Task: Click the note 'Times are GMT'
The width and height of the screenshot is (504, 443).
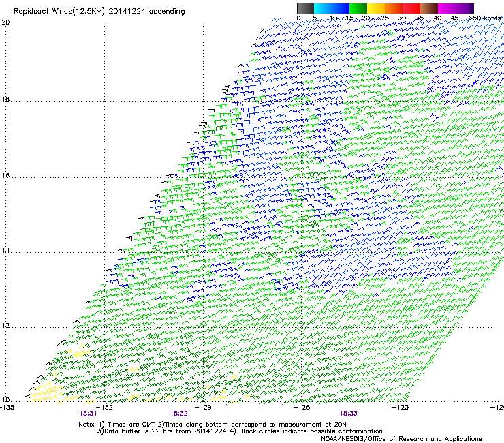Action: tap(131, 425)
